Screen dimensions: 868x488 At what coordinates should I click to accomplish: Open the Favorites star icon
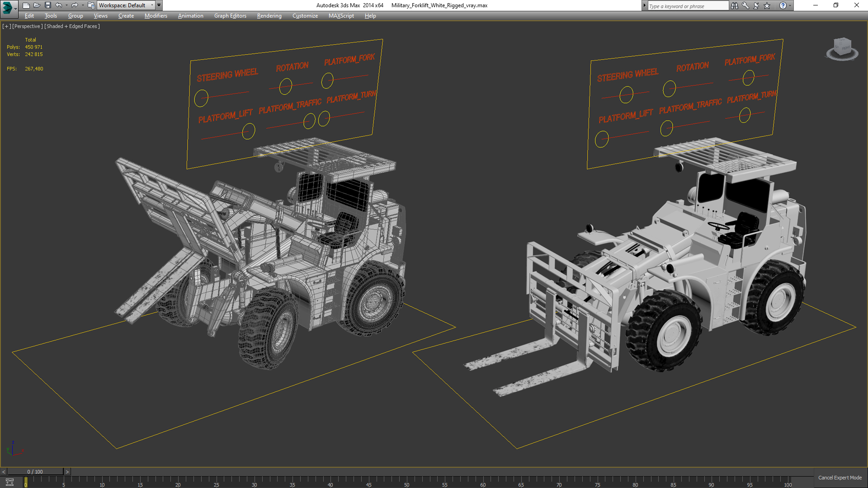click(x=767, y=5)
